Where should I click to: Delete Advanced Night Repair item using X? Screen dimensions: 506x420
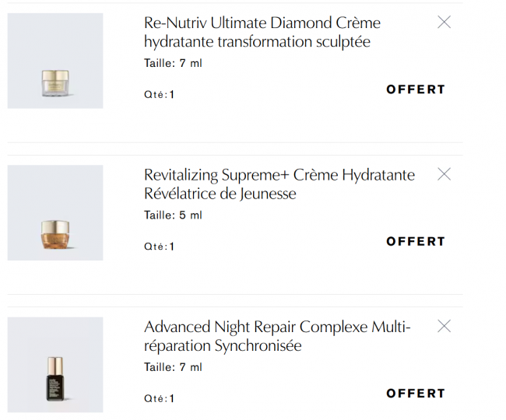[444, 326]
